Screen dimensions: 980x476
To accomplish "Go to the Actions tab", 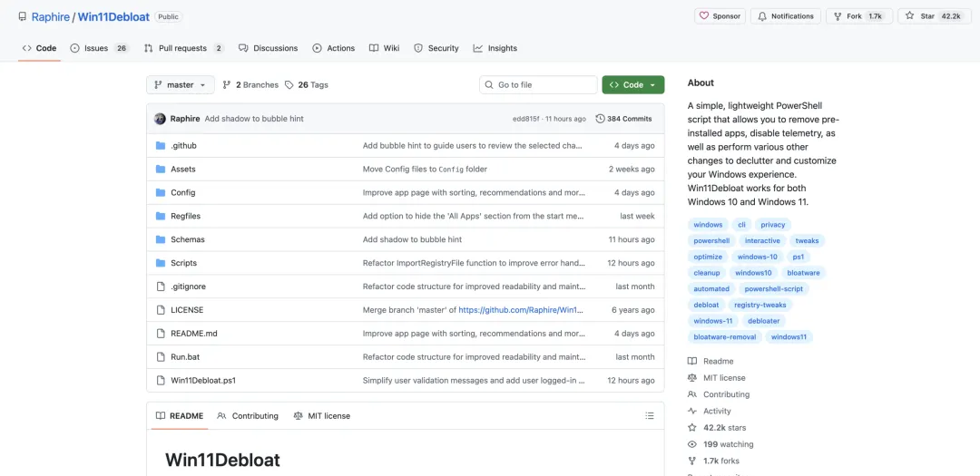I will [334, 48].
